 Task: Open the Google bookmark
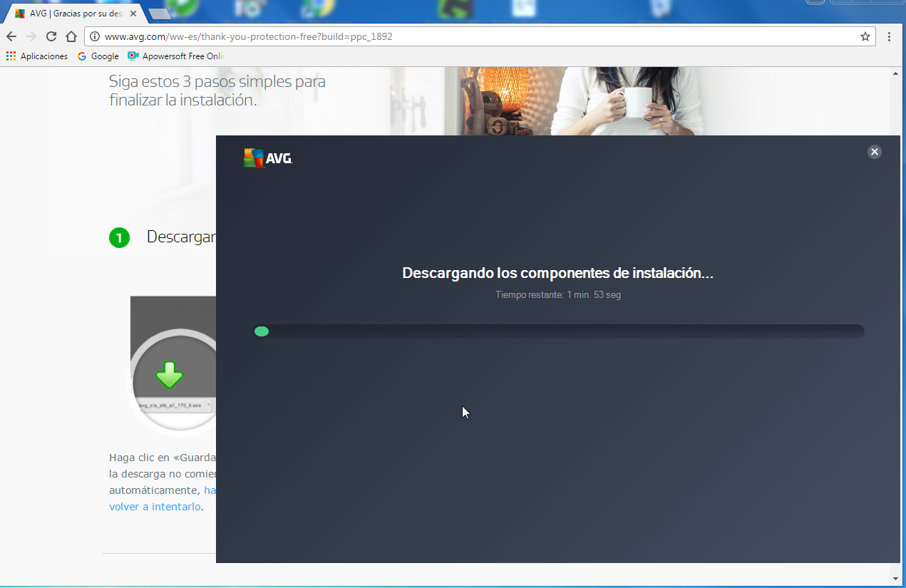click(98, 56)
